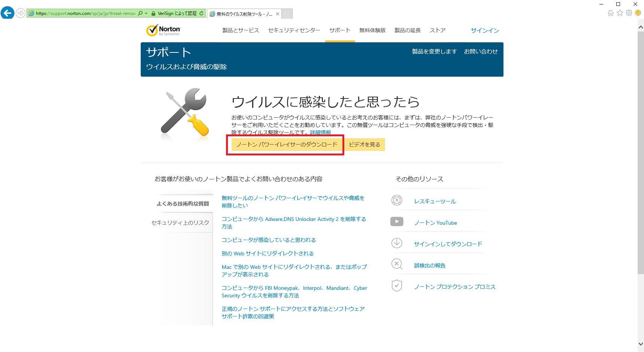
Task: Open link コンピュータが感染していると思われる
Action: [x=269, y=240]
